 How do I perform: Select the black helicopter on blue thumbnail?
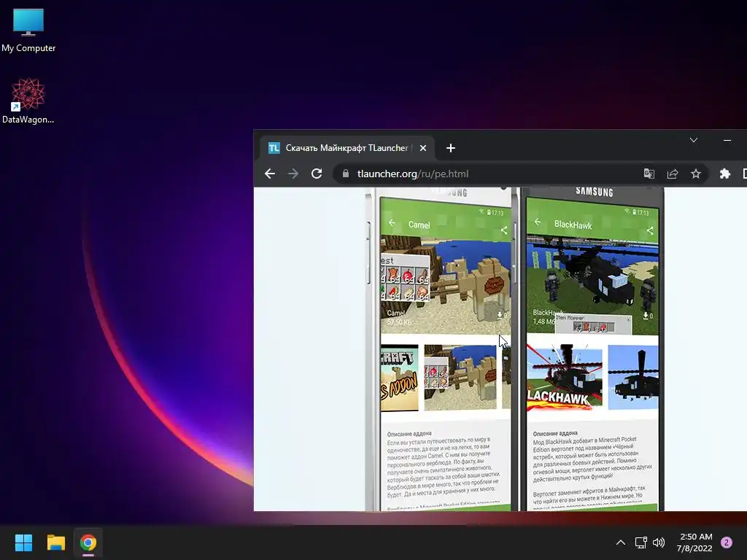(633, 378)
